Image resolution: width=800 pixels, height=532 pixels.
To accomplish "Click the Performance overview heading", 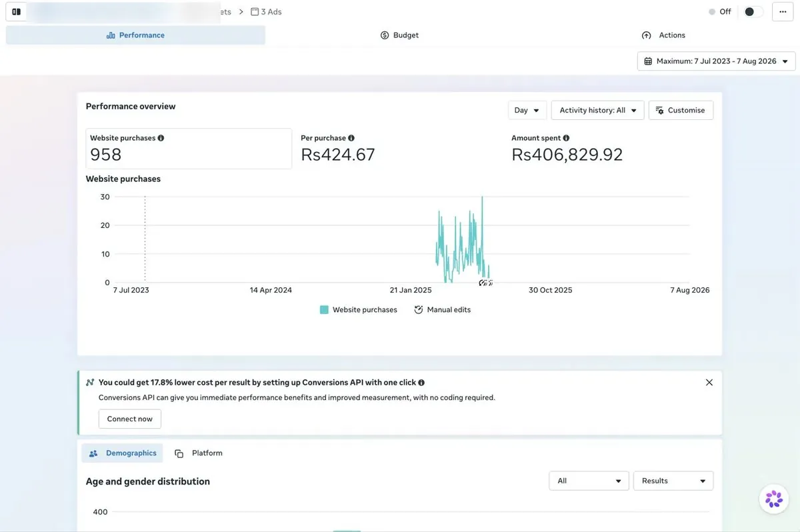I will click(131, 107).
